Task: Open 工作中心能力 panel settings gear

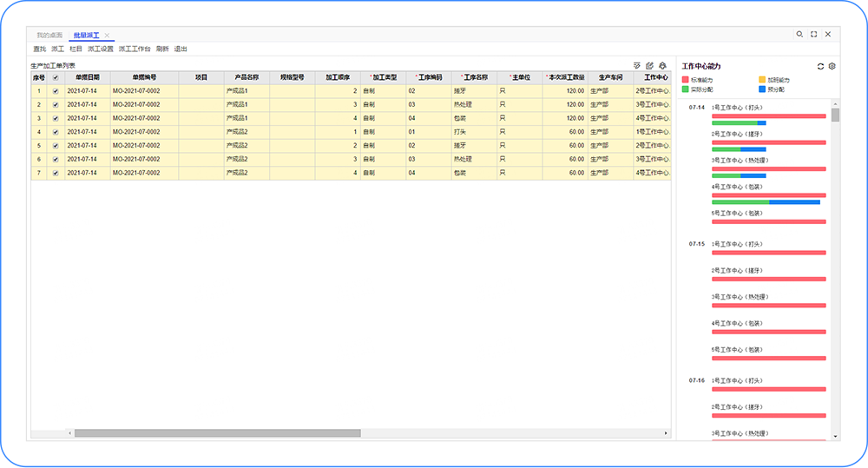Action: pos(832,66)
